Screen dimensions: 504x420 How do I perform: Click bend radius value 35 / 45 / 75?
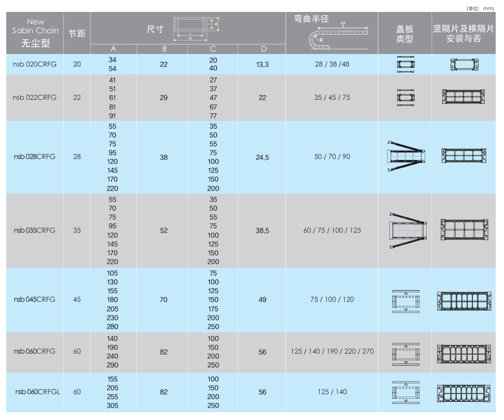pos(332,98)
